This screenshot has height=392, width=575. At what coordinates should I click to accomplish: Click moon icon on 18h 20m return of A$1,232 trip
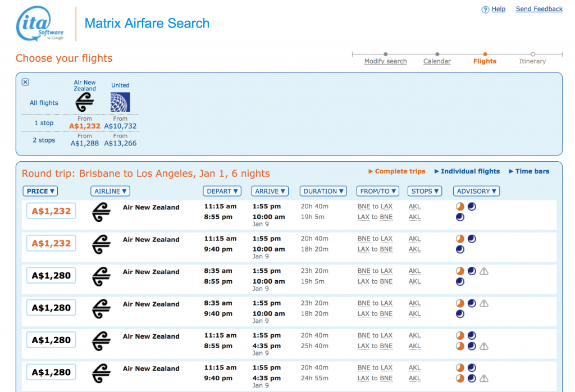click(460, 249)
